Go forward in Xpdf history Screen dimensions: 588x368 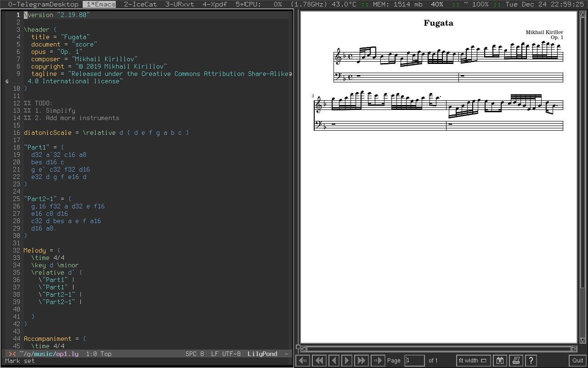click(x=378, y=361)
